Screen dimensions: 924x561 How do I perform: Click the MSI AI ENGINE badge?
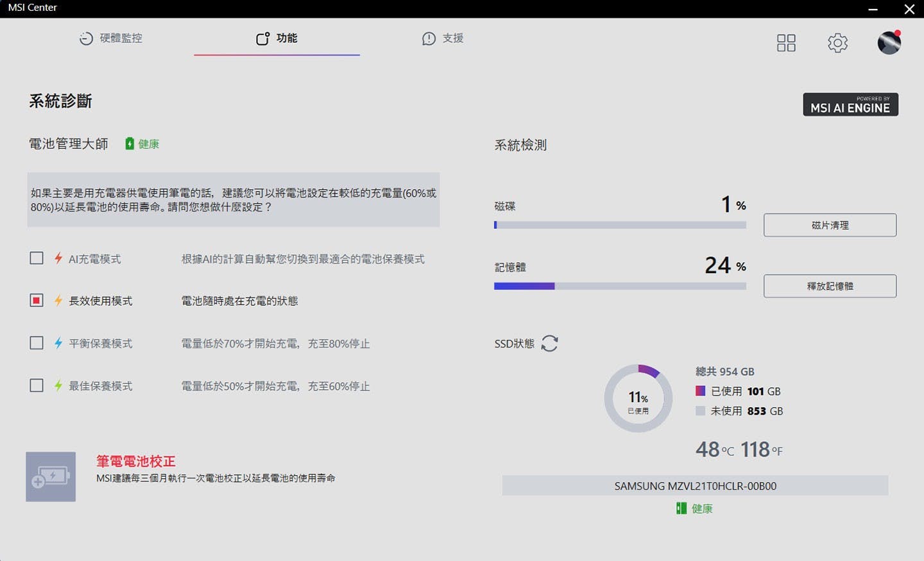click(x=850, y=105)
